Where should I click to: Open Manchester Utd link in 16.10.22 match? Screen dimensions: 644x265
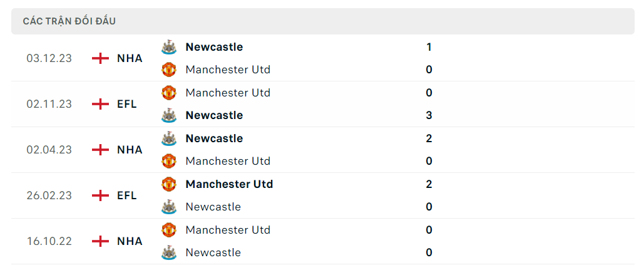[228, 230]
